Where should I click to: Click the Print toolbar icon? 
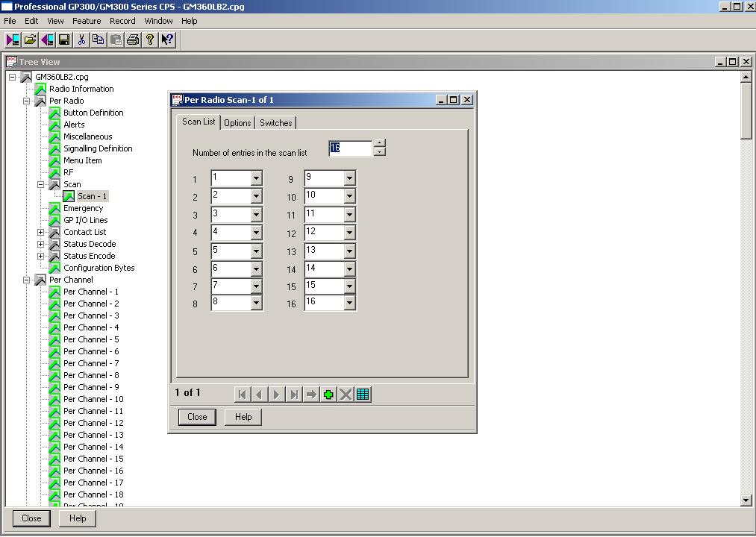[x=133, y=40]
